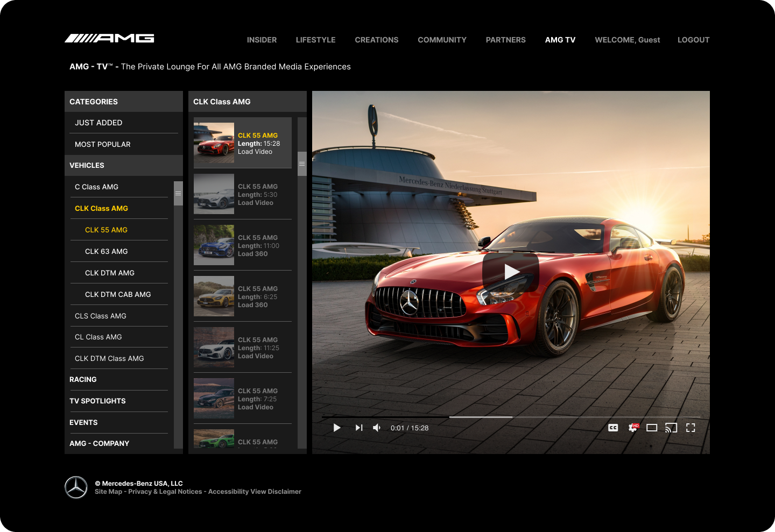Click Load Video for the 5:30 clip

tap(256, 203)
